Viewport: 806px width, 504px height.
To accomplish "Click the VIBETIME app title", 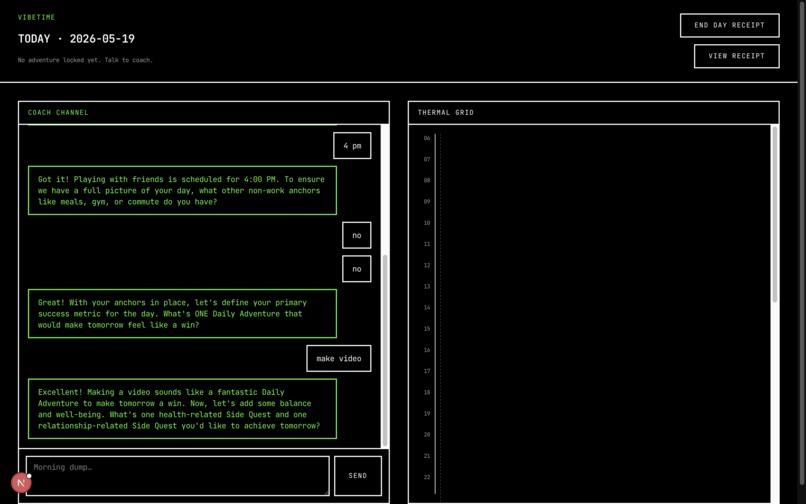I will pyautogui.click(x=36, y=17).
